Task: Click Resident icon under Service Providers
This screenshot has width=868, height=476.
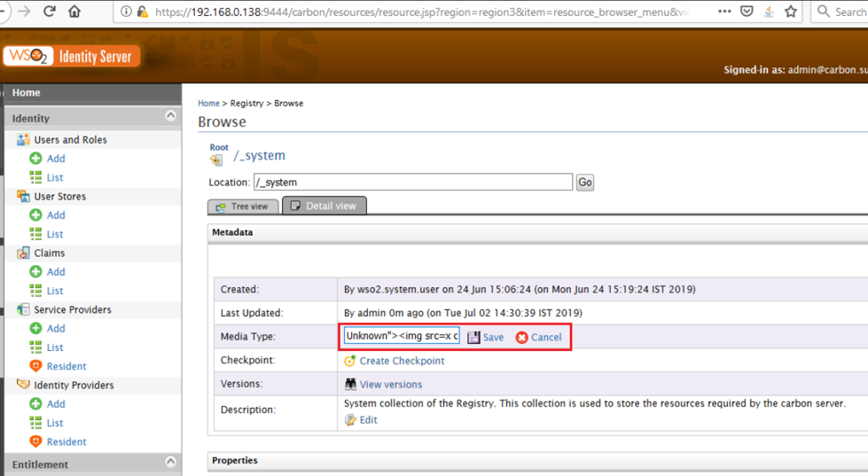Action: pyautogui.click(x=35, y=366)
